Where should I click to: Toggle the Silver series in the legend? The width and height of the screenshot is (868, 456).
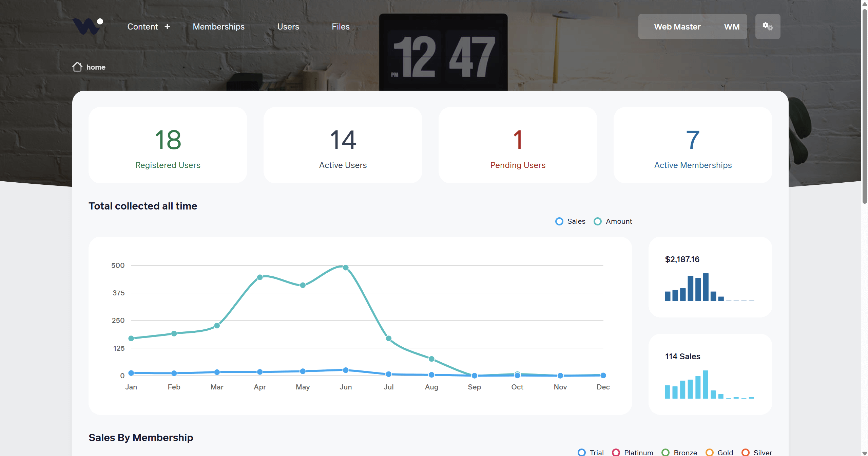[x=746, y=452]
